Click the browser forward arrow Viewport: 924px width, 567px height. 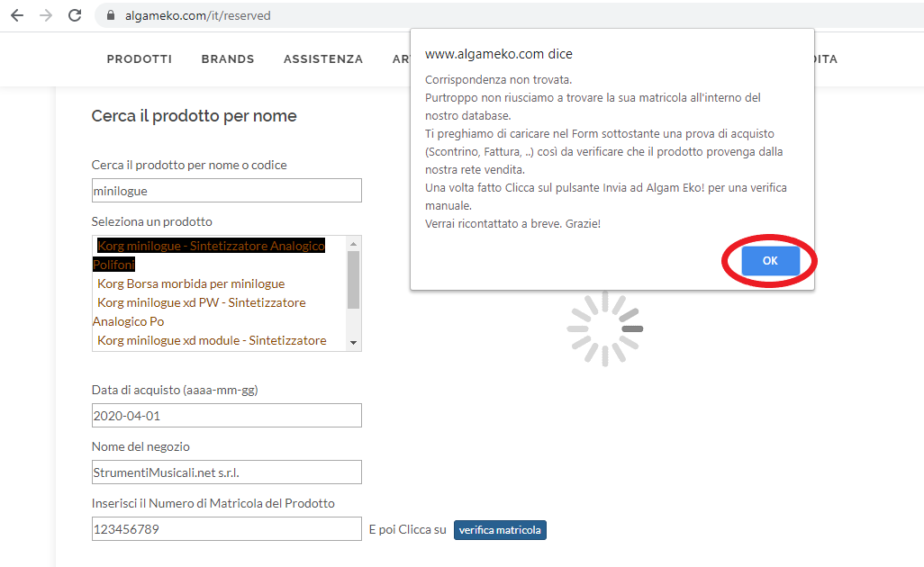point(45,15)
